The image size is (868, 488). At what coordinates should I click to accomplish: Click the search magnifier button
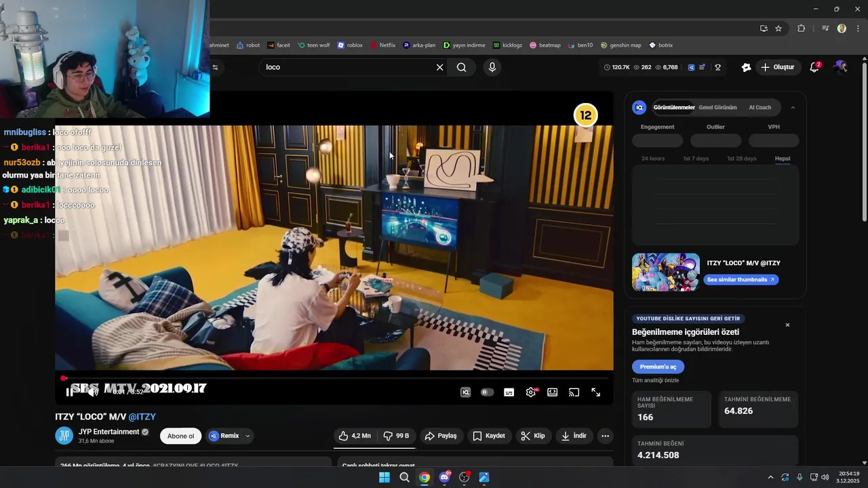point(461,67)
